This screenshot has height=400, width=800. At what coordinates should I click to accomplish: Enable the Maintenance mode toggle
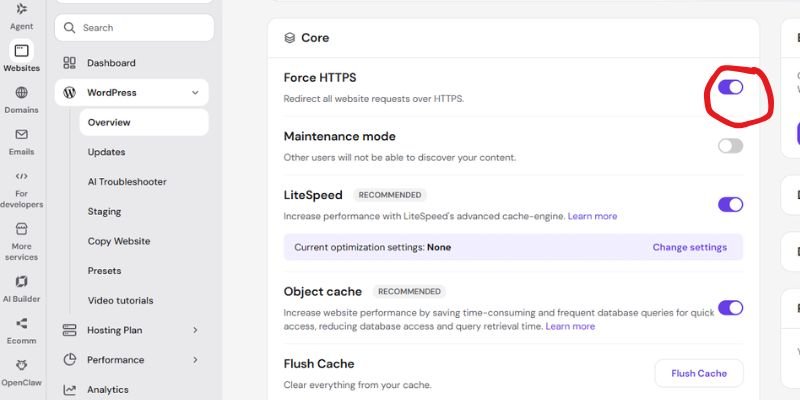point(730,146)
